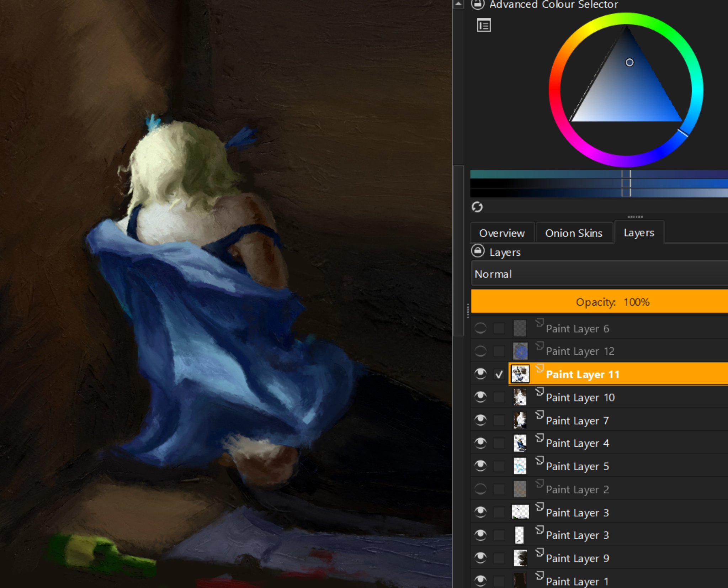Click the scroll-up arrow beside the colour selector
Image resolution: width=728 pixels, height=588 pixels.
(x=458, y=4)
